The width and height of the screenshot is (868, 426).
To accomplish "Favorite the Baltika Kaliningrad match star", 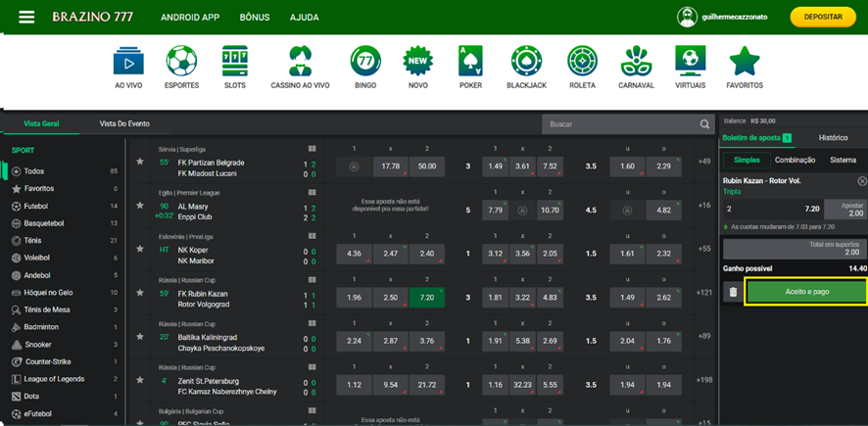I will click(140, 336).
